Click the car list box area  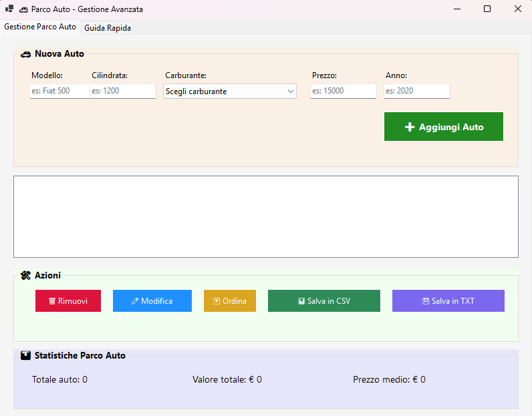tap(266, 216)
